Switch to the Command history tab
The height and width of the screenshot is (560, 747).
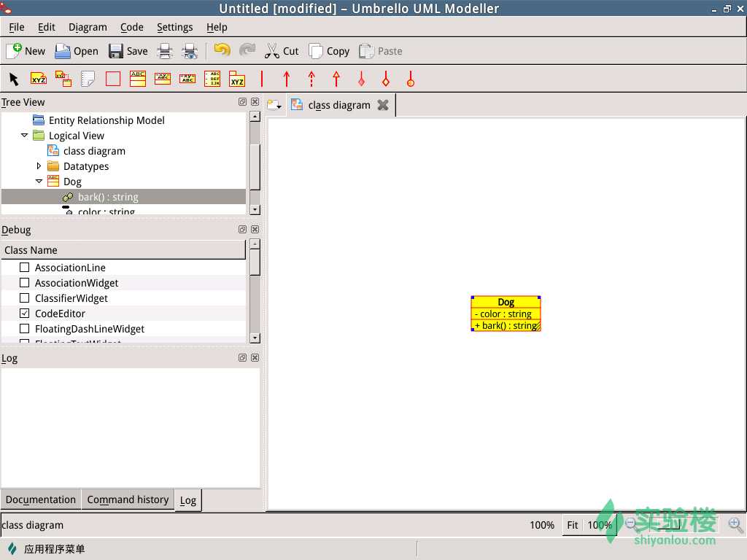(x=128, y=499)
